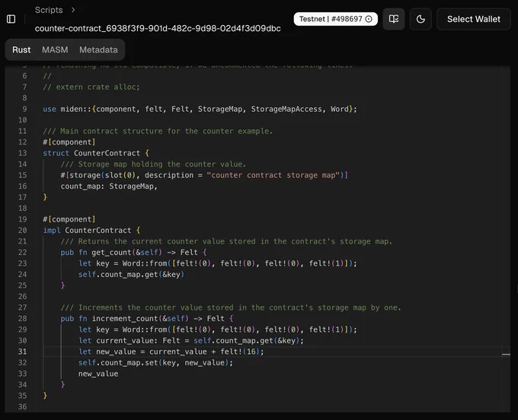Viewport: 518px width, 420px height.
Task: Click 'Returns the current counter value' comment
Action: pyautogui.click(x=226, y=241)
